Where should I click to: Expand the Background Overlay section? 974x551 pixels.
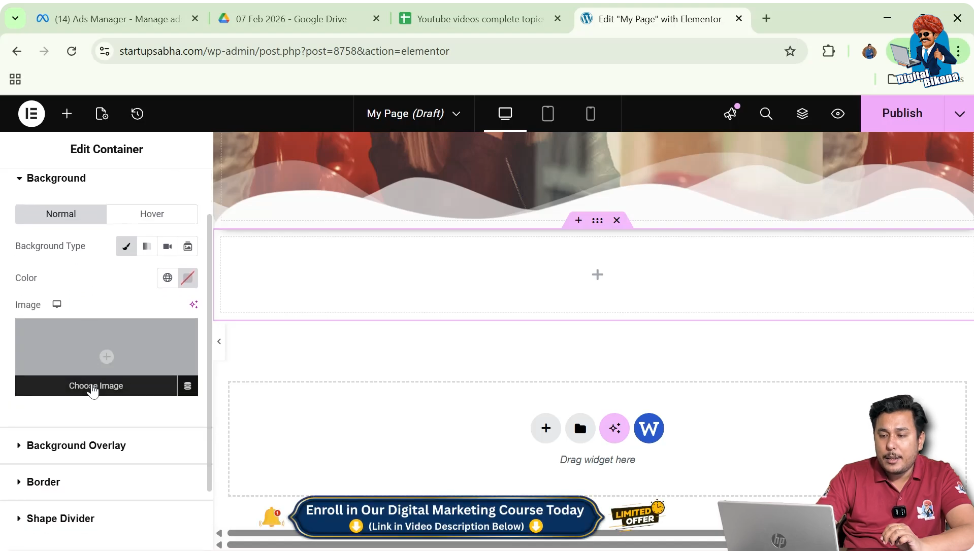click(76, 445)
